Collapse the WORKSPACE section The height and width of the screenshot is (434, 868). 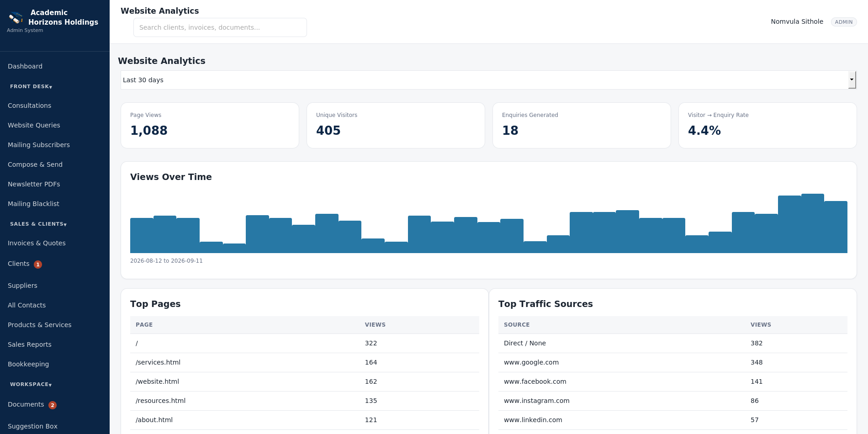click(x=31, y=384)
